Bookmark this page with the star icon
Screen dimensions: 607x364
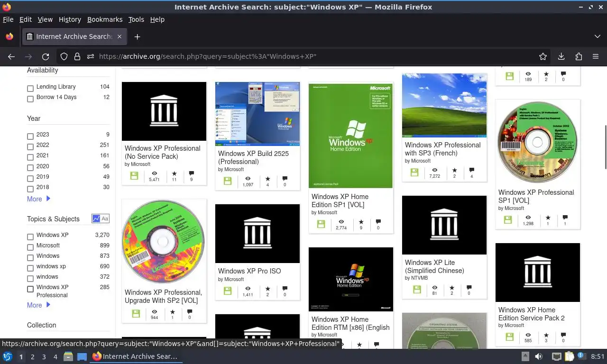tap(543, 56)
